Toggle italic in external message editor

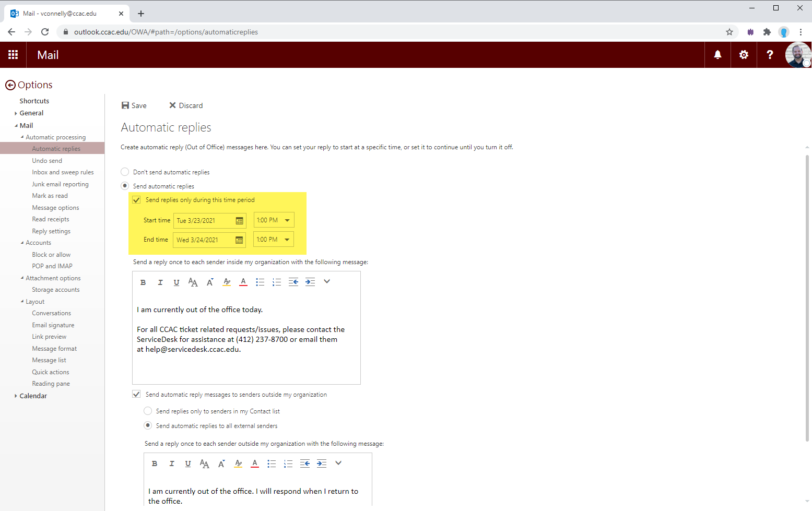coord(172,464)
